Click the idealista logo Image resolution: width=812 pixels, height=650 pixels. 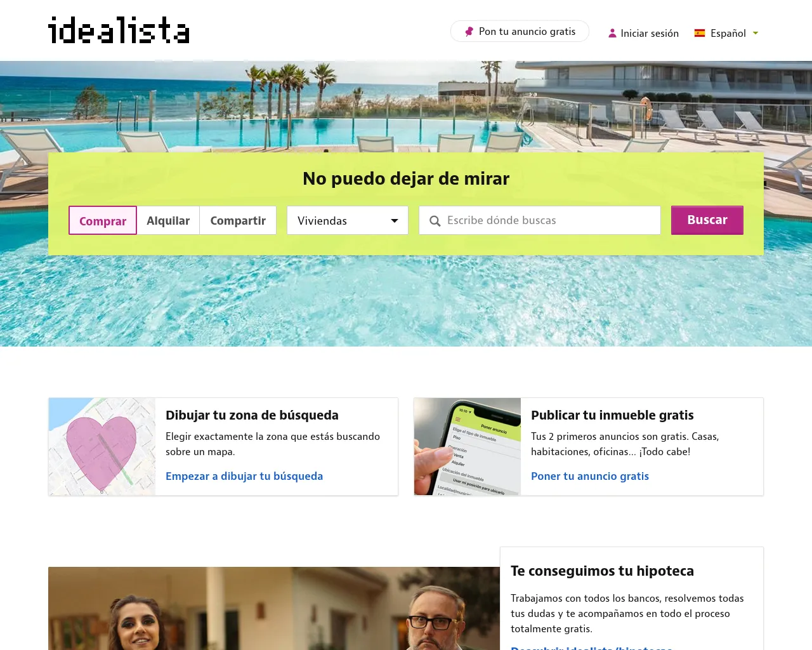click(119, 30)
